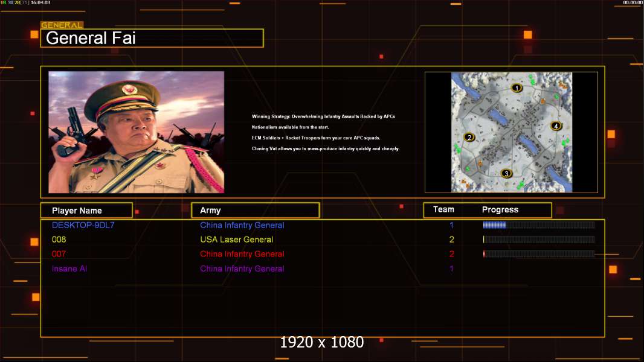The height and width of the screenshot is (362, 644).
Task: Click the Army column header
Action: [x=256, y=211]
